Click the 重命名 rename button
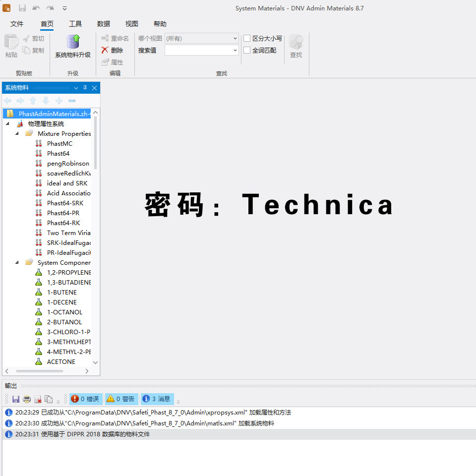Image resolution: width=476 pixels, height=476 pixels. [115, 38]
